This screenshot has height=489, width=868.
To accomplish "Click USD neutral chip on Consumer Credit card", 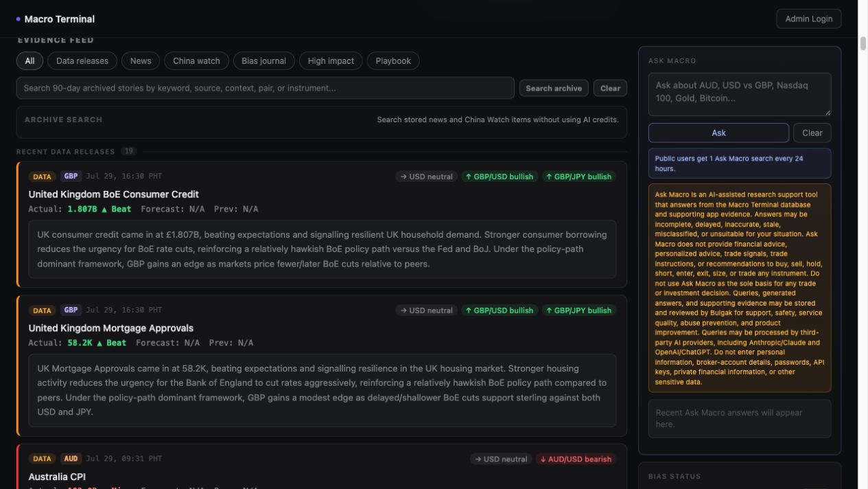I will (x=426, y=177).
